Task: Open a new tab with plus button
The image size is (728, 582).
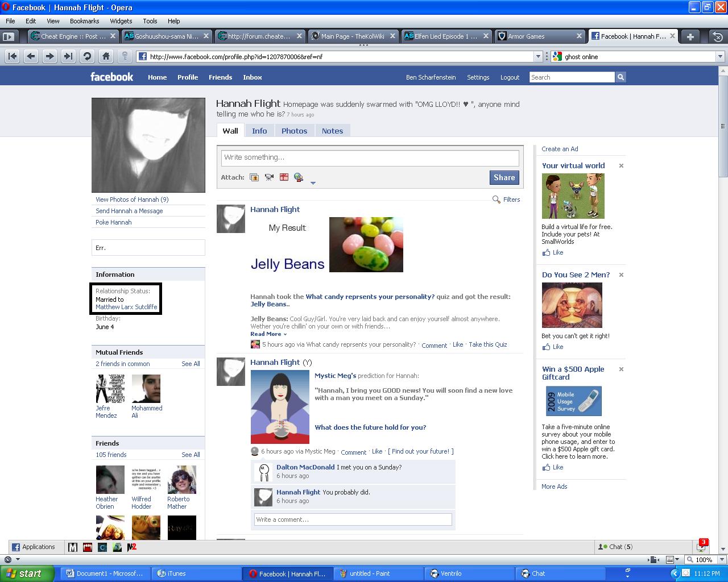Action: [x=690, y=36]
